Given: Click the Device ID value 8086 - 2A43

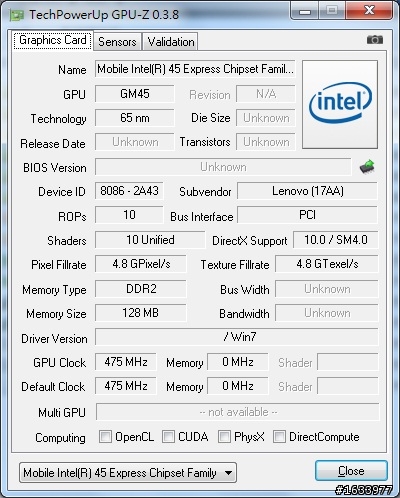Looking at the screenshot, I should pos(129,191).
